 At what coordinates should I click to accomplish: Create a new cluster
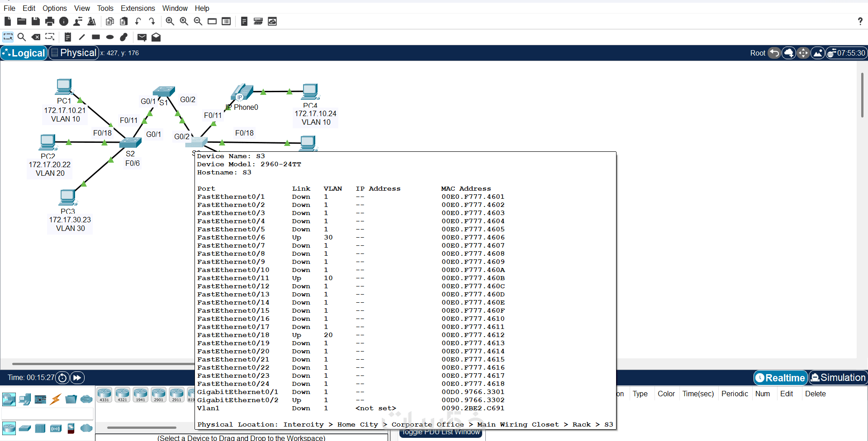pyautogui.click(x=789, y=53)
